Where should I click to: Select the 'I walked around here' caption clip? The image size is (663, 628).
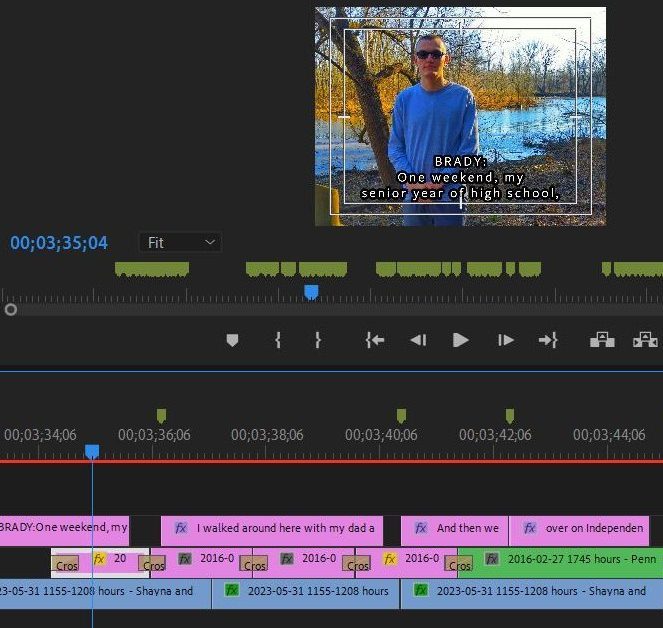pos(272,530)
